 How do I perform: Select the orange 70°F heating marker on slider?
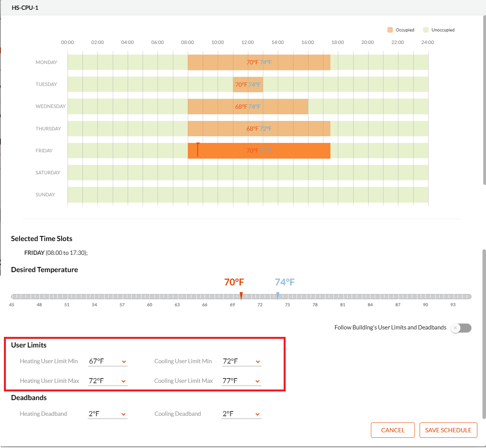(241, 296)
